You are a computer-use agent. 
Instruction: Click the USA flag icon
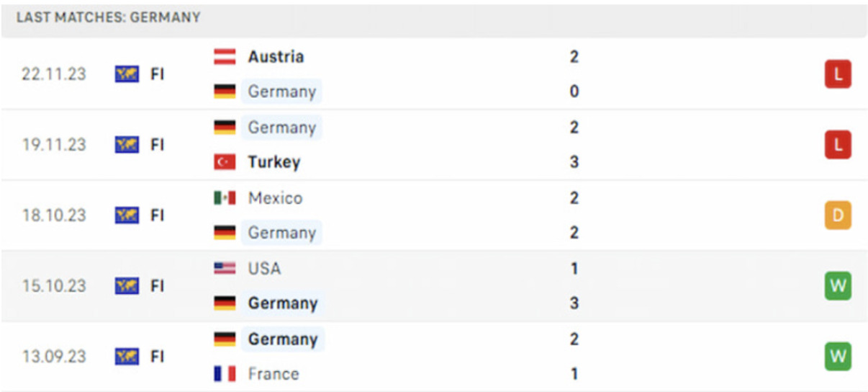point(225,269)
